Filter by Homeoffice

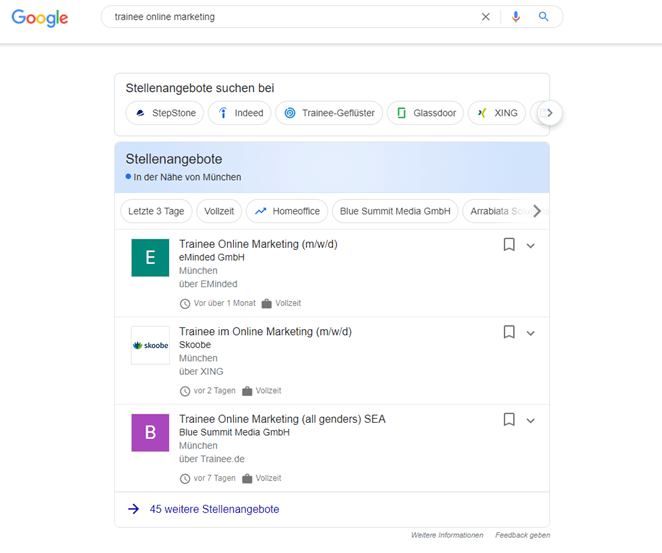287,211
